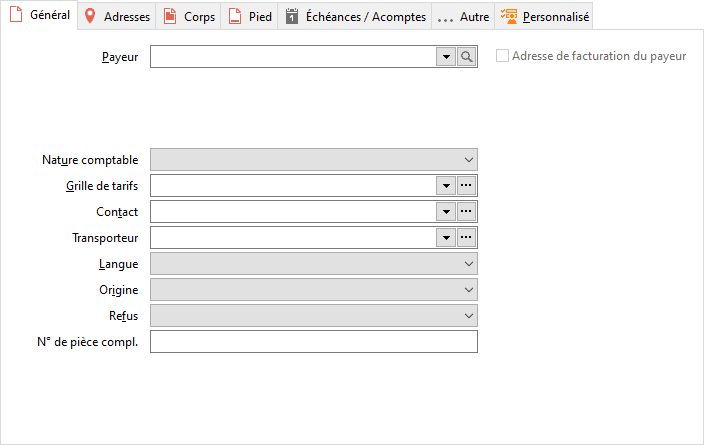Open the Langue dropdown
Screen dimensions: 704x445
(314, 264)
